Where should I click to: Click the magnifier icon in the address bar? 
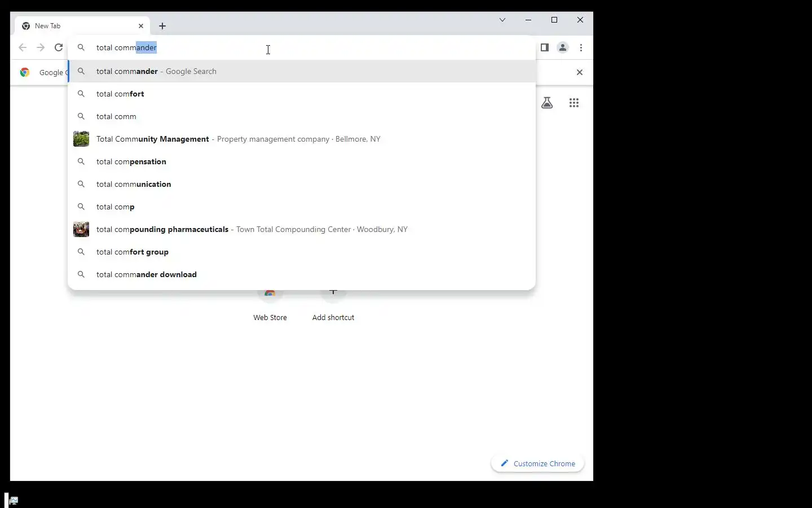81,47
